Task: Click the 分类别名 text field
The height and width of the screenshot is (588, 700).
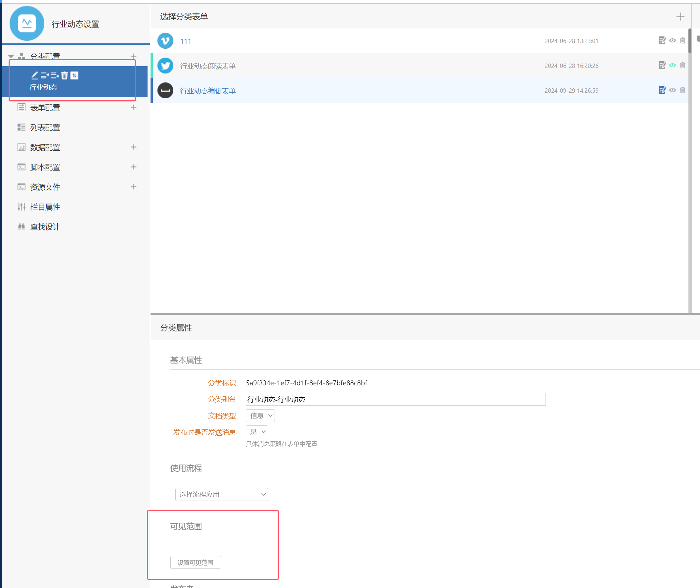Action: tap(395, 399)
